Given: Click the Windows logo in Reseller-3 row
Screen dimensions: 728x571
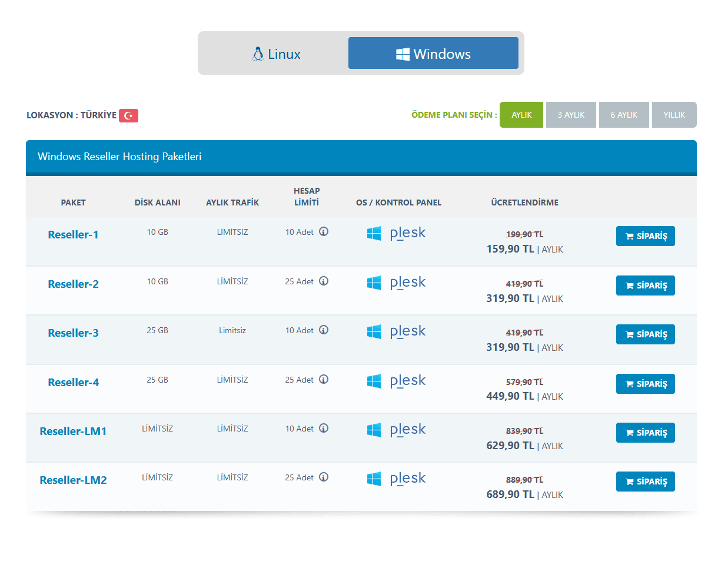Looking at the screenshot, I should (x=374, y=331).
